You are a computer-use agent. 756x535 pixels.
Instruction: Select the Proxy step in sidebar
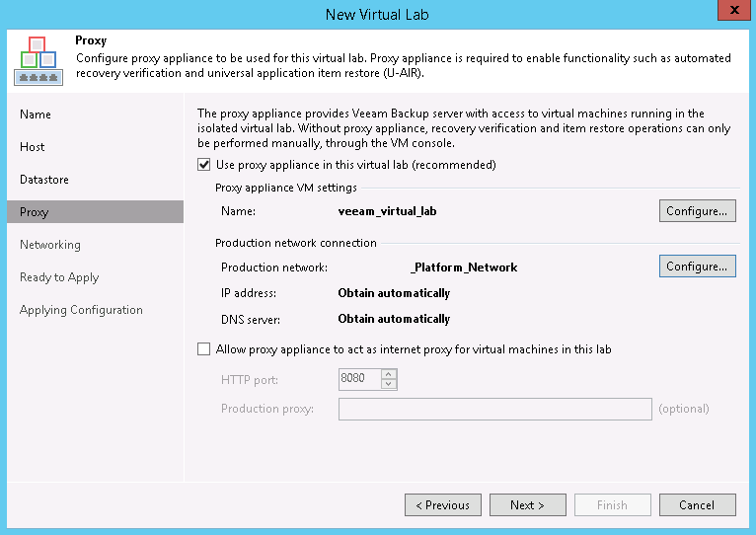pyautogui.click(x=35, y=212)
